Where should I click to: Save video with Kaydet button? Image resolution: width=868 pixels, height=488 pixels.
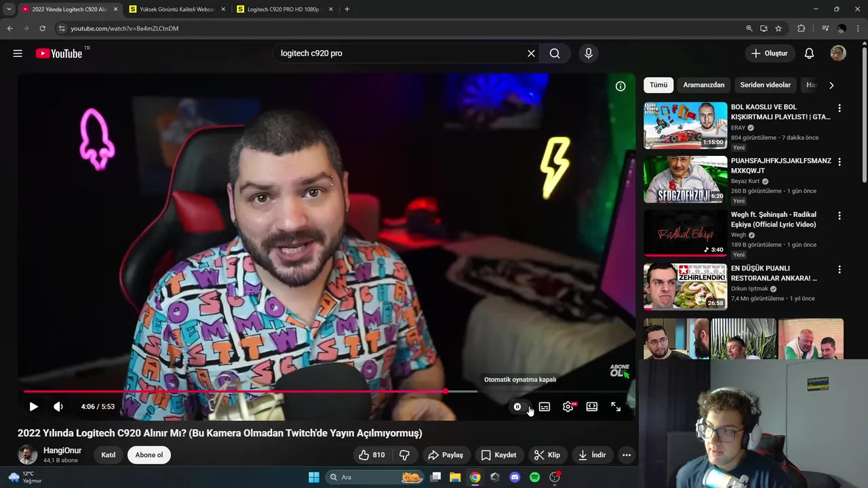point(498,455)
